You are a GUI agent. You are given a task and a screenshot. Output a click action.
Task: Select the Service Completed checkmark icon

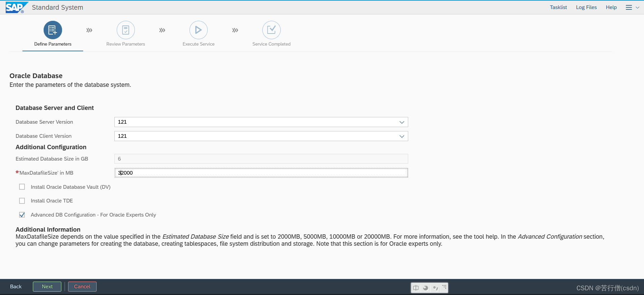pos(271,30)
